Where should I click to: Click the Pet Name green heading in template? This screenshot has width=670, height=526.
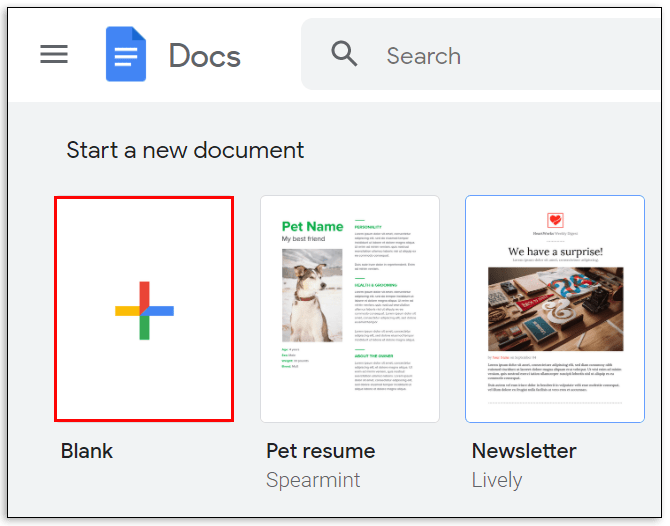tap(312, 226)
